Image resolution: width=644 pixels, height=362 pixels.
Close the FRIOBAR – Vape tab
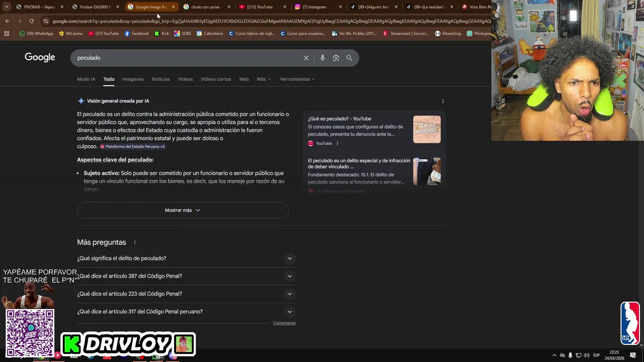(62, 7)
